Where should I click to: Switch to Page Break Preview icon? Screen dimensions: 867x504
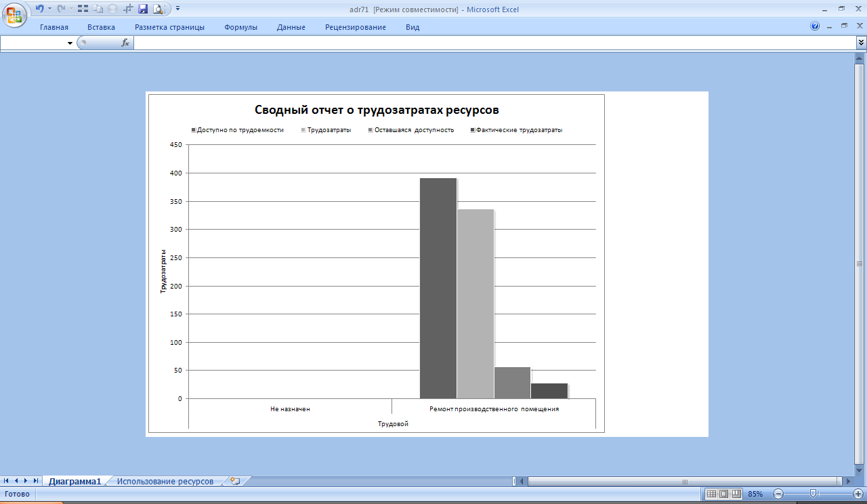click(x=737, y=494)
